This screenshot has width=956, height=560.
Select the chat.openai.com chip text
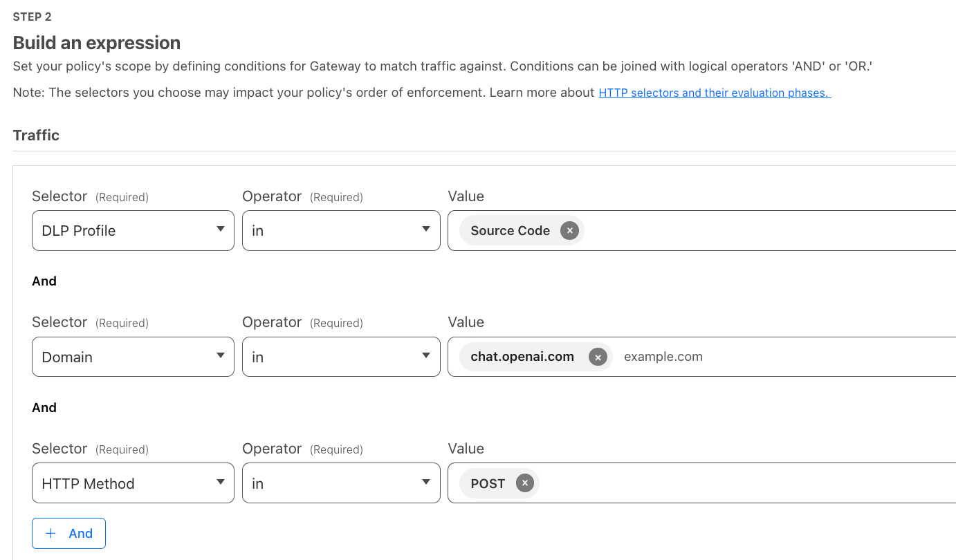(522, 357)
